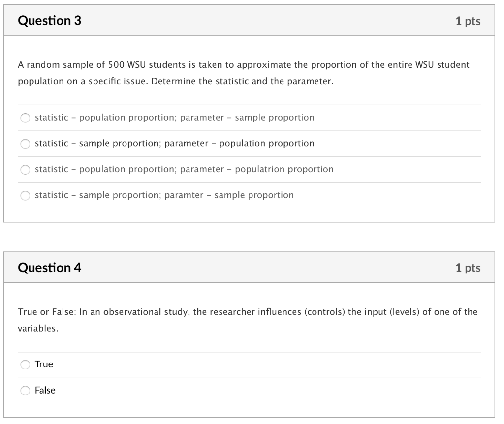Click the answer text containing 'paramter'
504x424 pixels.
[x=164, y=195]
